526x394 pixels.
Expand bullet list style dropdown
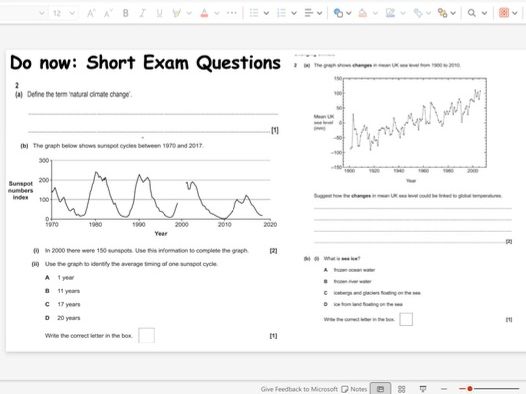[266, 13]
